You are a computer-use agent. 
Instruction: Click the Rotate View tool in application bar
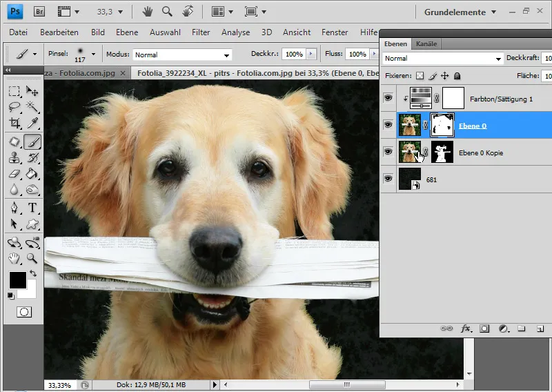point(188,12)
